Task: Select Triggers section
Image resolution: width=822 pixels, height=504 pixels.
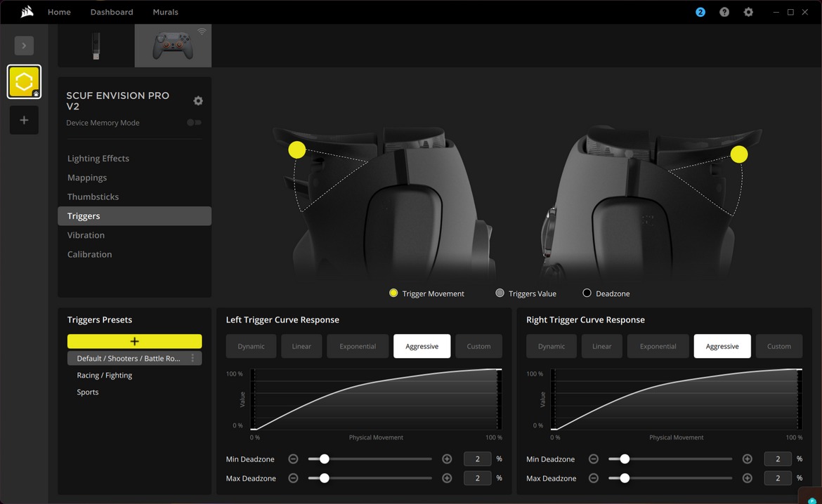Action: [135, 216]
